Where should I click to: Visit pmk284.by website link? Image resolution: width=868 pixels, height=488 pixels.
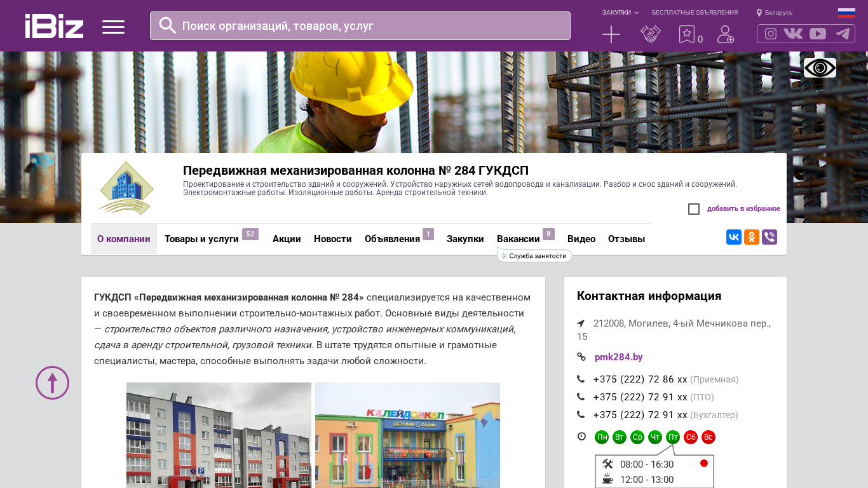click(x=619, y=357)
